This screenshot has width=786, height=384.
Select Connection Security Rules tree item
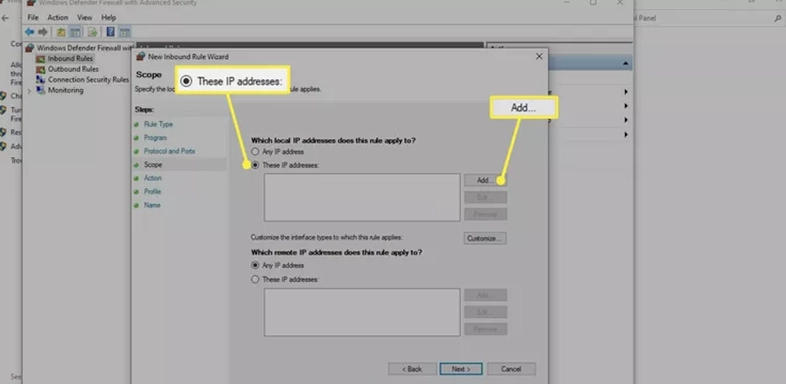(88, 80)
